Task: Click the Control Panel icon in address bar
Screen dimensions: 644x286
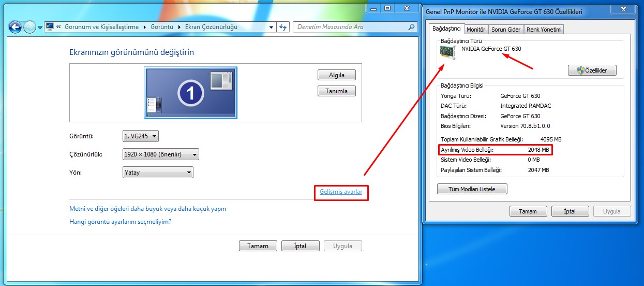Action: pyautogui.click(x=50, y=27)
